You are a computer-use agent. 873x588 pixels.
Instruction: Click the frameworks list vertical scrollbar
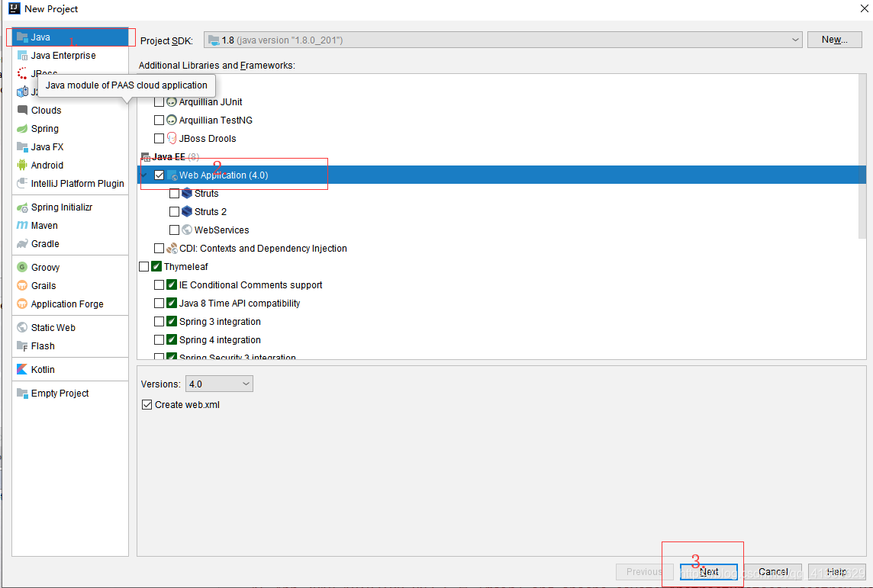pyautogui.click(x=862, y=156)
